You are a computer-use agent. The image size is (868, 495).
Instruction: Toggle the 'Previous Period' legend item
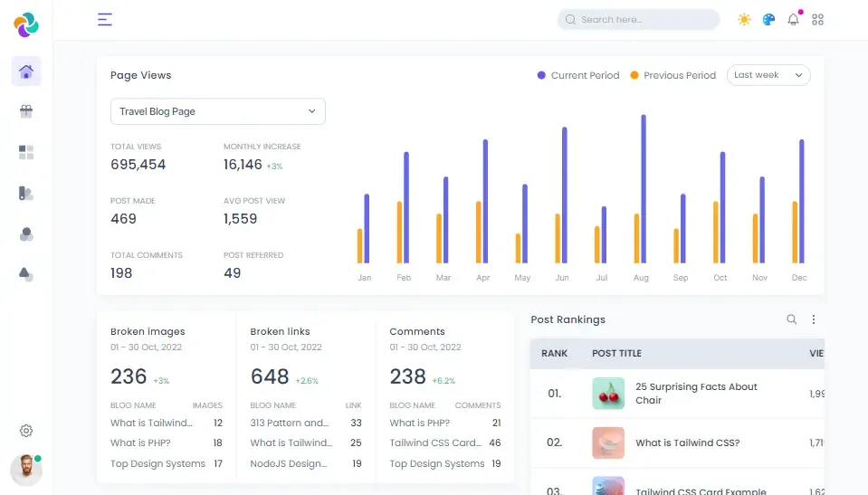[672, 75]
